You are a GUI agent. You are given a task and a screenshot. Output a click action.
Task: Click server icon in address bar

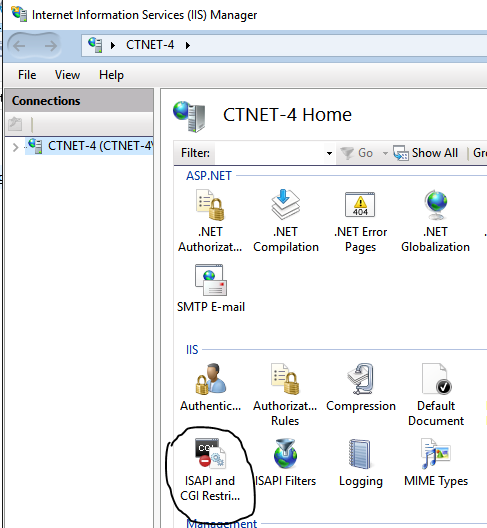(95, 45)
